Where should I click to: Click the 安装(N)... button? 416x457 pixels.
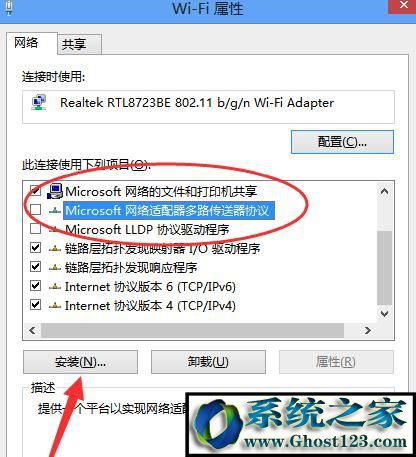80,362
